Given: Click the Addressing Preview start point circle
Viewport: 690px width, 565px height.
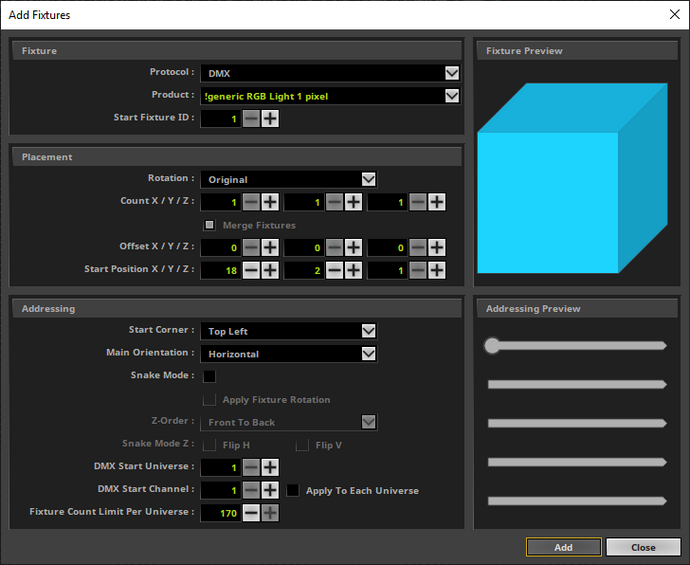Looking at the screenshot, I should 492,345.
